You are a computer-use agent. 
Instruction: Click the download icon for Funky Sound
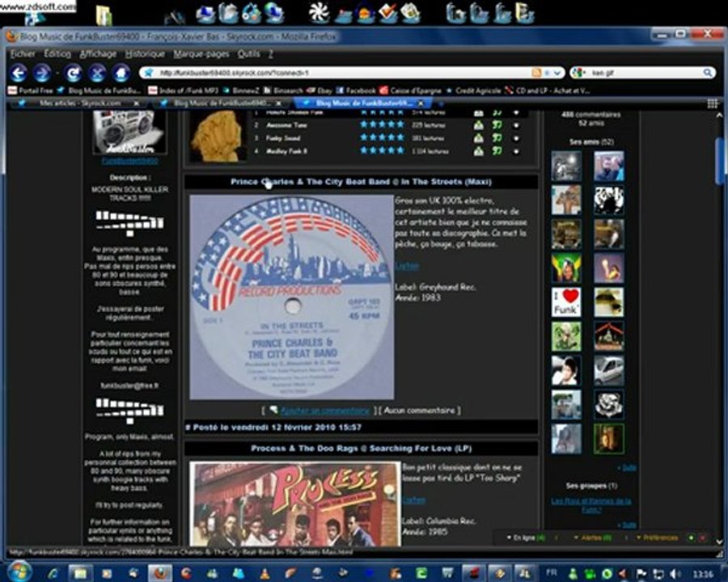(x=478, y=138)
